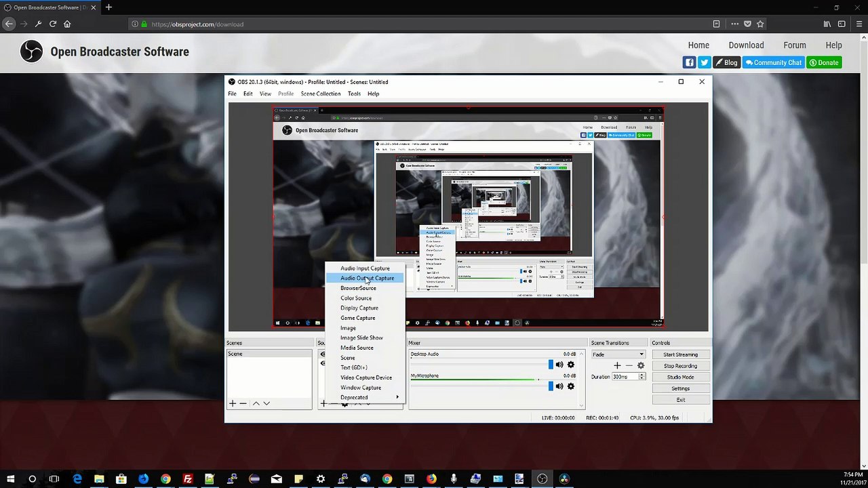Open the Fade transition dropdown
868x488 pixels.
pos(618,354)
